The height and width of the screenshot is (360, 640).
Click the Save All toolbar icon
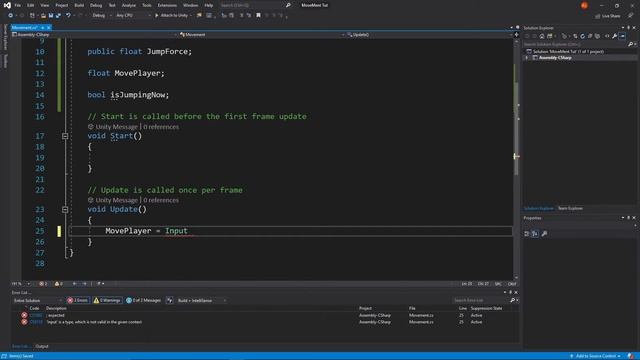pyautogui.click(x=58, y=16)
